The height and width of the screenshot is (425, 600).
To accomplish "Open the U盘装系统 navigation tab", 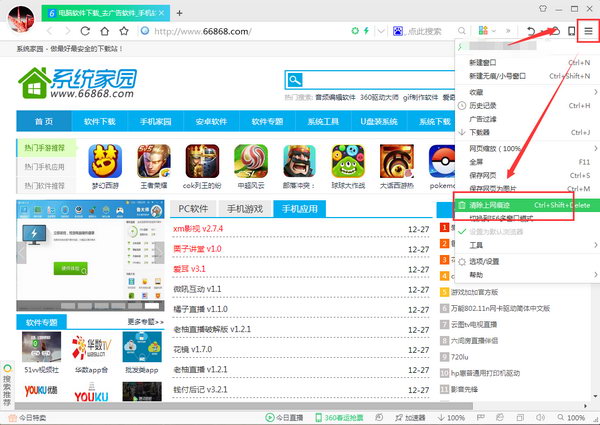I will pyautogui.click(x=379, y=121).
